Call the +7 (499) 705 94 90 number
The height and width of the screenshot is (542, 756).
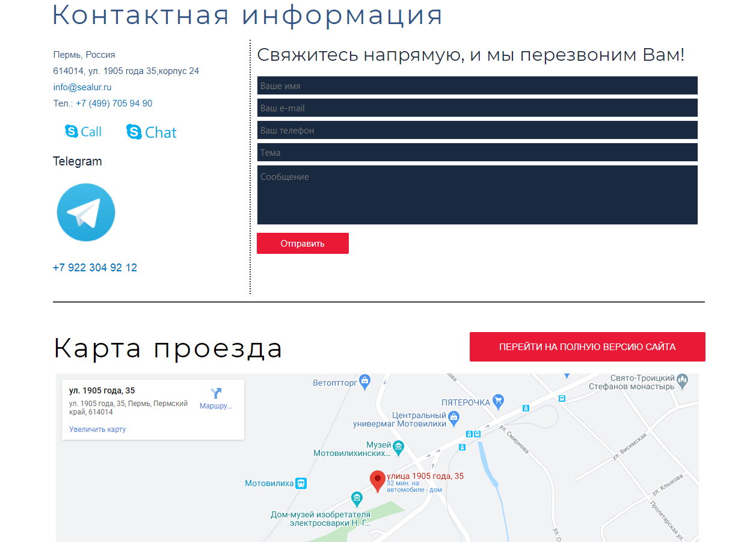coord(114,103)
